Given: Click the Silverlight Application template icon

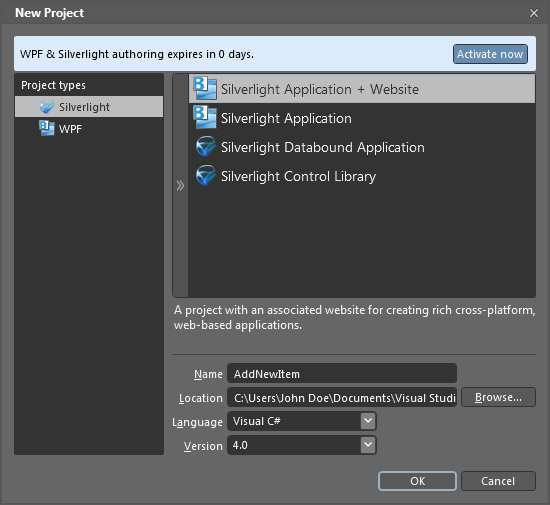Looking at the screenshot, I should click(205, 118).
